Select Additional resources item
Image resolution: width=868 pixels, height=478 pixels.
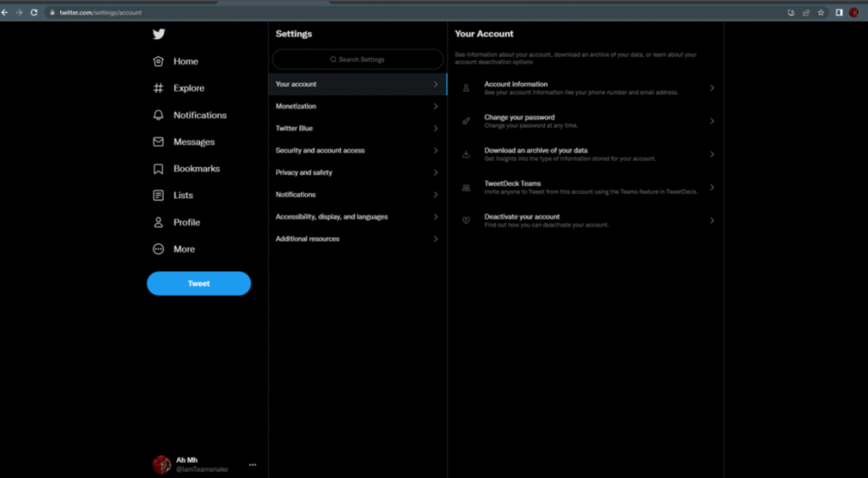click(x=358, y=239)
